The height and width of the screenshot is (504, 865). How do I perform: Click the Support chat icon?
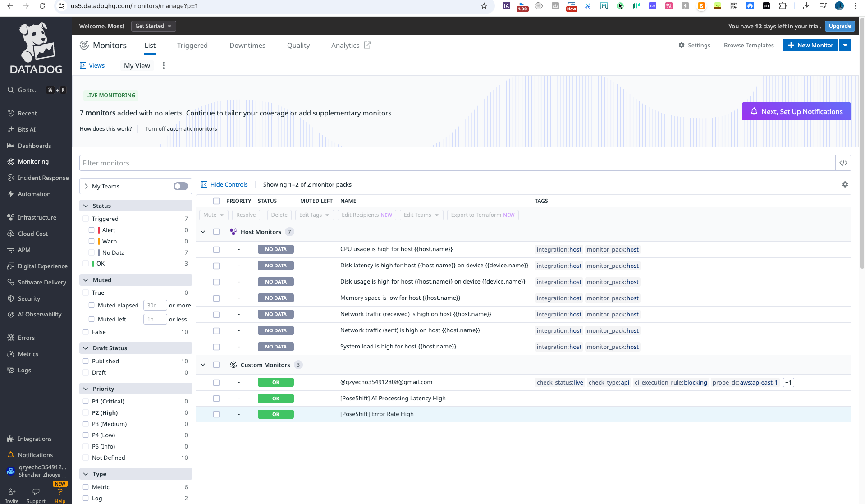point(36,492)
